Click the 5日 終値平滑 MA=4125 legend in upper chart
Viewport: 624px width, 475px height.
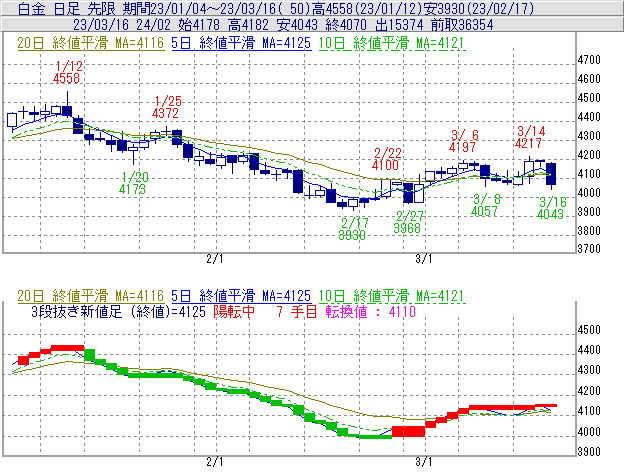pos(241,43)
